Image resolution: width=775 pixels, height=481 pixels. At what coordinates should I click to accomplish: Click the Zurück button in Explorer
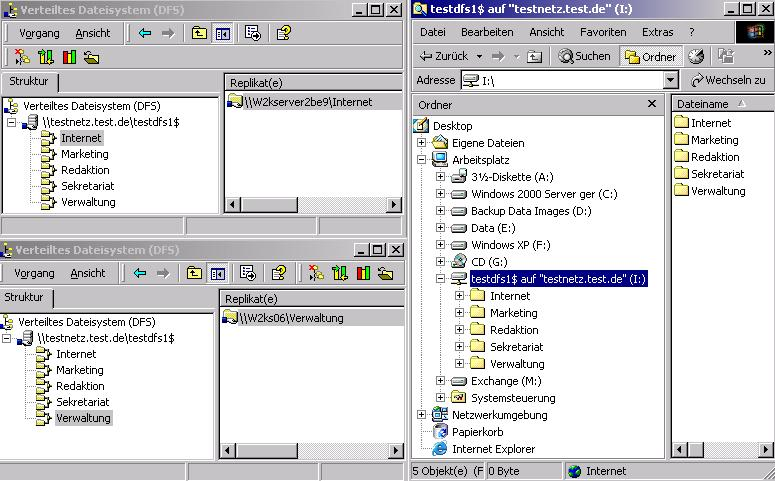[x=443, y=56]
